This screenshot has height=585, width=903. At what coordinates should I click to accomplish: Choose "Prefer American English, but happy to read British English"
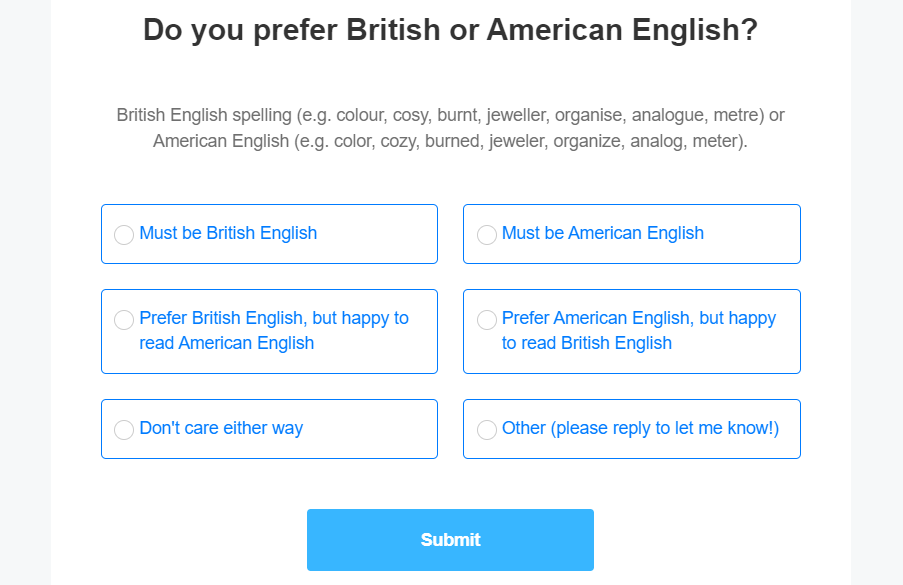point(487,319)
